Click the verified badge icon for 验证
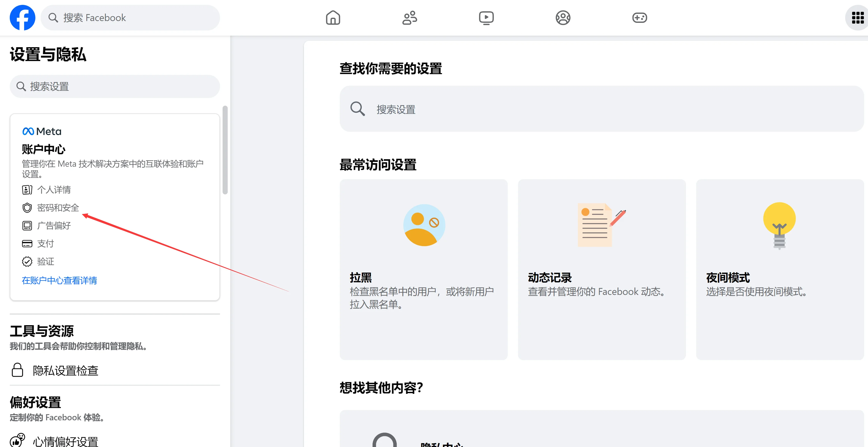The height and width of the screenshot is (447, 868). [x=27, y=261]
